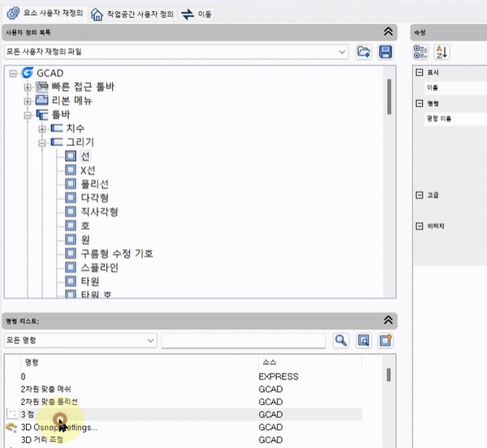Sort properties alphabetically with A-Z icon
This screenshot has width=487, height=448.
point(442,52)
